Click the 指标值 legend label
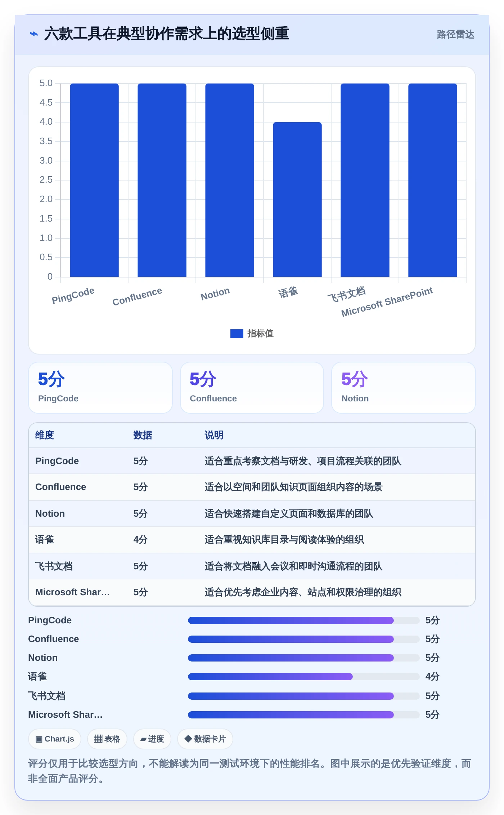The height and width of the screenshot is (815, 504). click(x=261, y=334)
